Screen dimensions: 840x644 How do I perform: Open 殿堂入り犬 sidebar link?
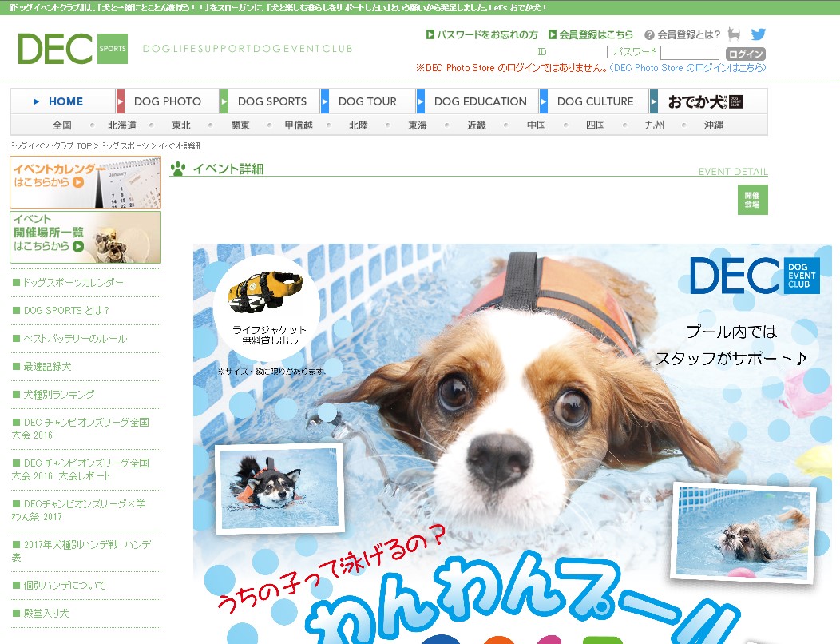point(46,613)
